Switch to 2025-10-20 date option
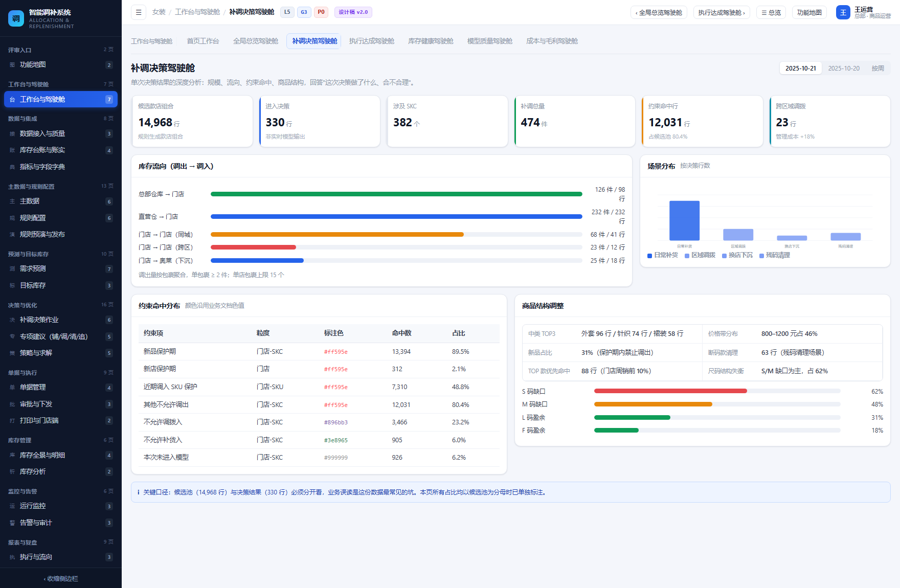This screenshot has width=900, height=588. click(844, 68)
